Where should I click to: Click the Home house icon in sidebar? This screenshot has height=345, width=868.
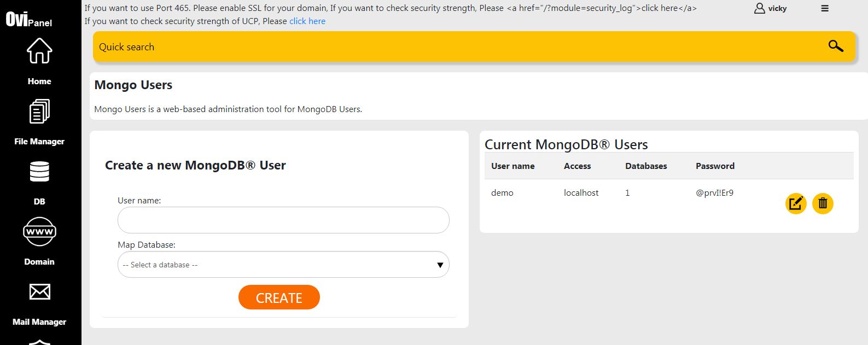[39, 51]
